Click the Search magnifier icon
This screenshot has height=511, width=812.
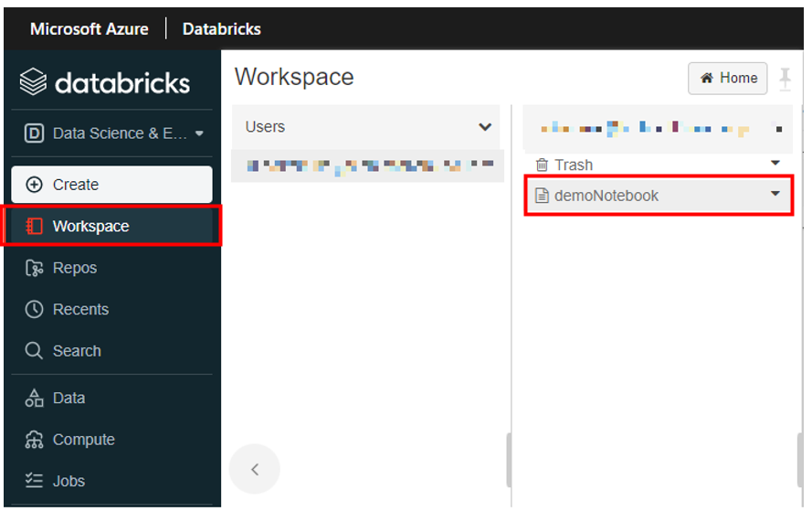pyautogui.click(x=34, y=351)
